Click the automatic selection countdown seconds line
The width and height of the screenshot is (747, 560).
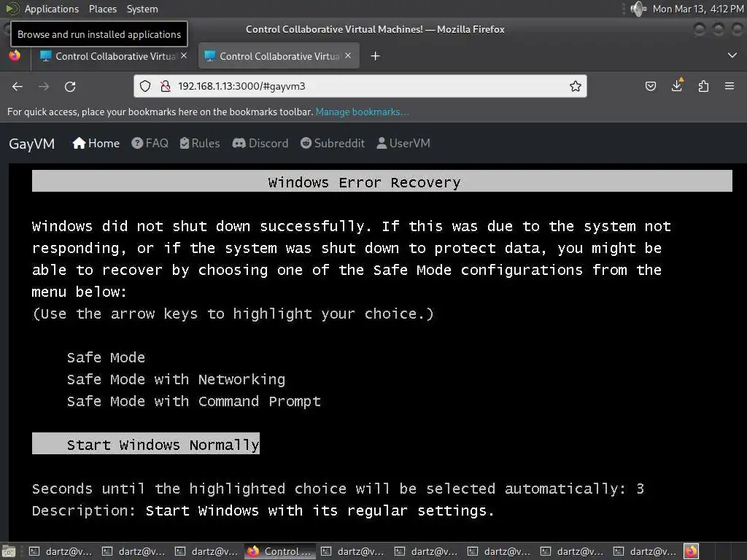pos(338,489)
